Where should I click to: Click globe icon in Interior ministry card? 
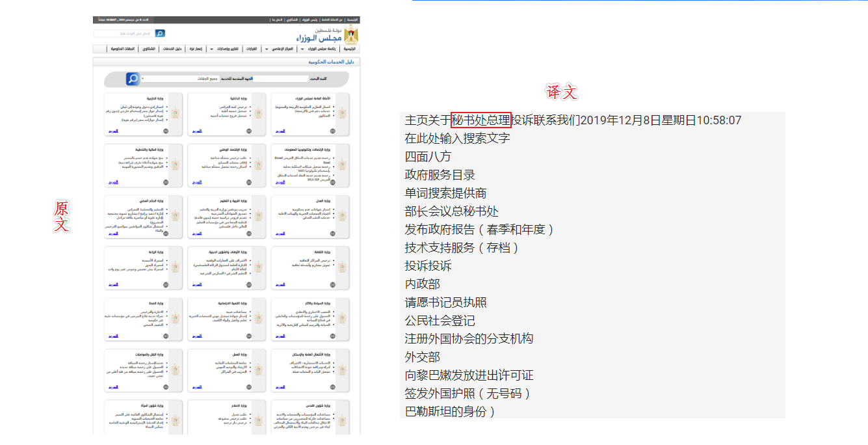coord(250,131)
